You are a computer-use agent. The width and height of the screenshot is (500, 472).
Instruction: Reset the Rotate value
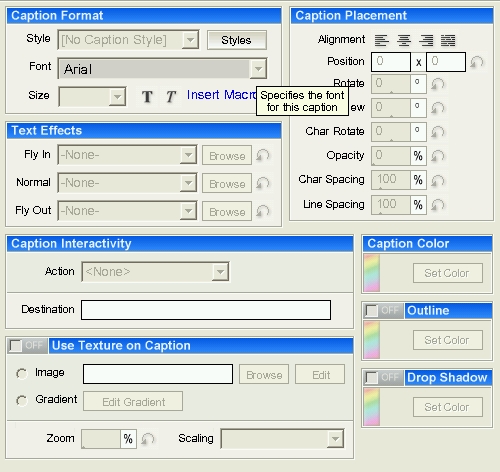438,84
